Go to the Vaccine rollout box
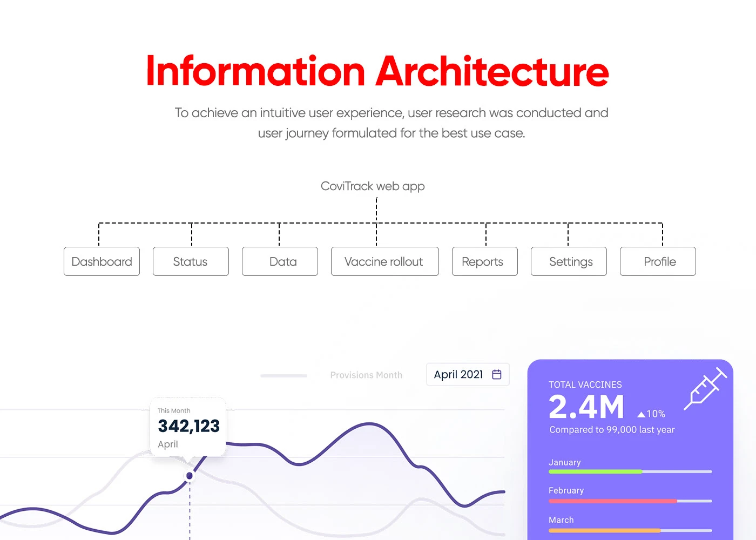The height and width of the screenshot is (540, 756). click(x=385, y=261)
